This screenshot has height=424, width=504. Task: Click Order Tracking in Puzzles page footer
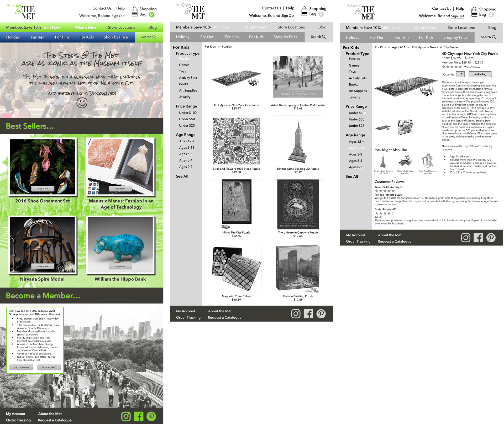(188, 318)
